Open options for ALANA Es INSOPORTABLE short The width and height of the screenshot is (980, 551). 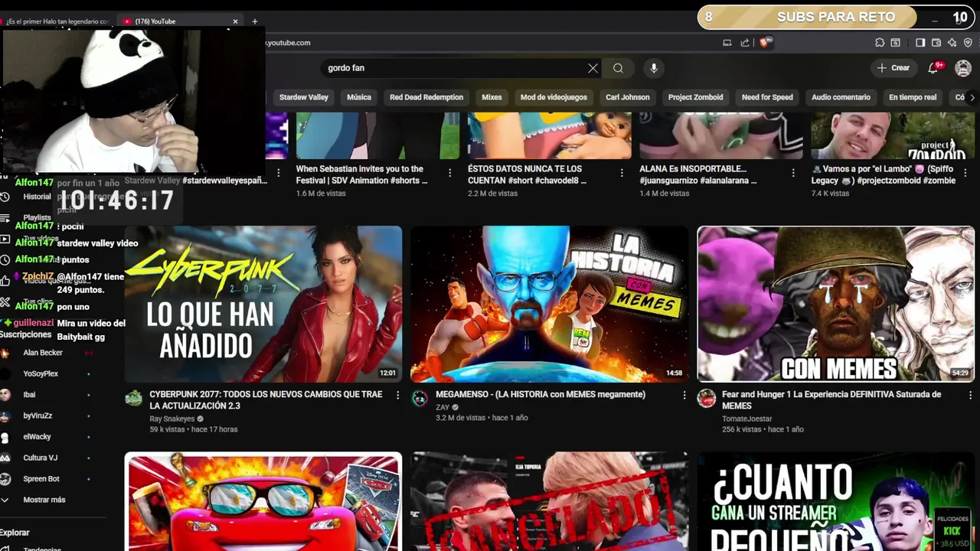pos(793,173)
